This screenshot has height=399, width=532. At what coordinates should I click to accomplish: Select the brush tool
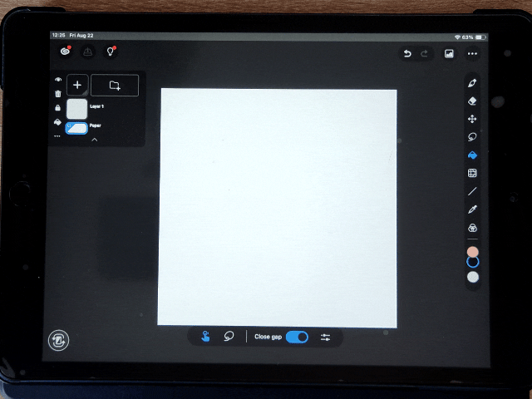click(x=472, y=83)
